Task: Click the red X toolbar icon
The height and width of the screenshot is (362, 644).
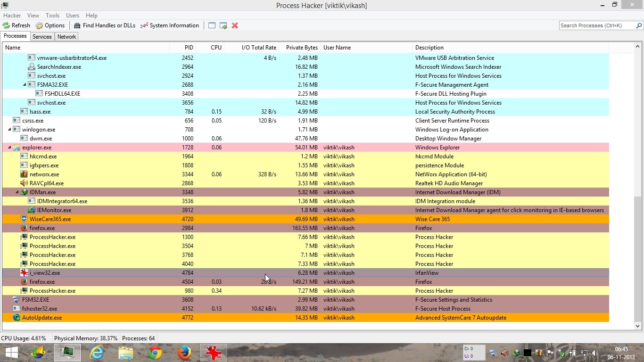Action: point(235,25)
